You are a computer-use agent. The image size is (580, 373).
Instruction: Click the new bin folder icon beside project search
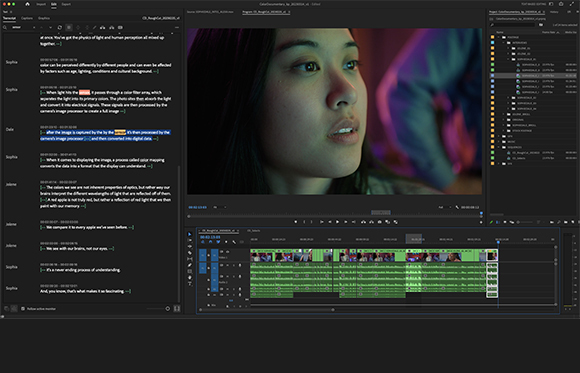(x=541, y=25)
